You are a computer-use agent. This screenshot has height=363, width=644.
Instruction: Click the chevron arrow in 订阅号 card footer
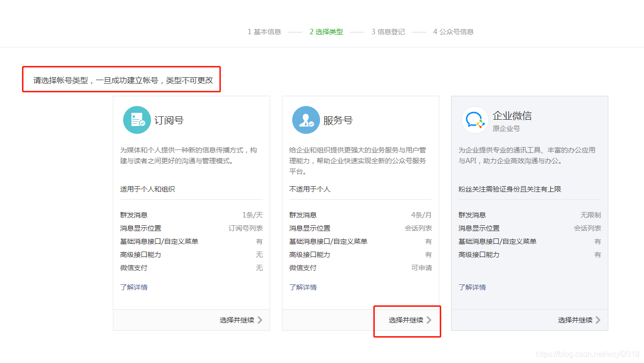[x=260, y=320]
